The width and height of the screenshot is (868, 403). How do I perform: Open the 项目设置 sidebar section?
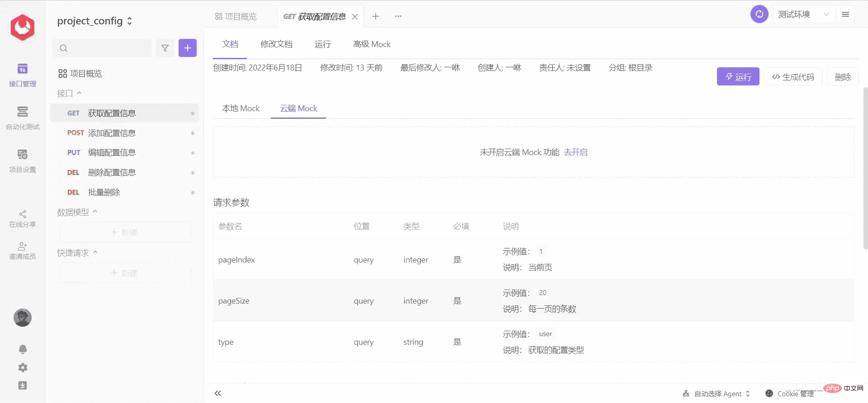coord(23,161)
